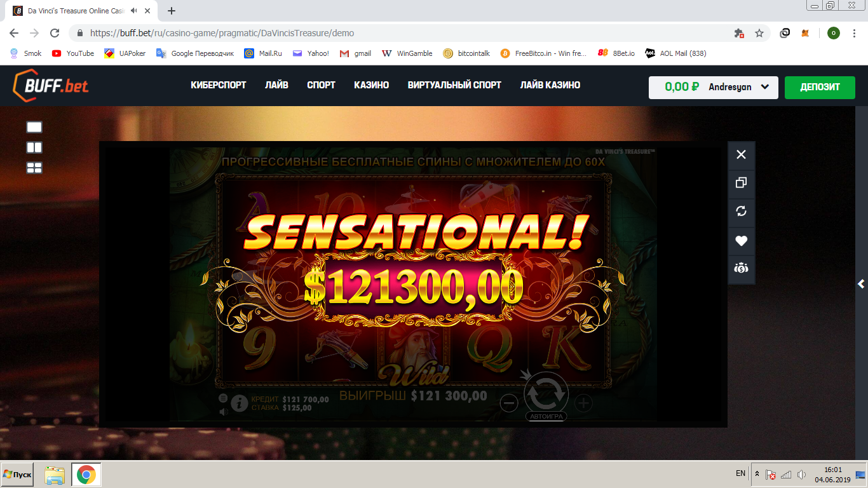This screenshot has height=488, width=868.
Task: Select four-window grid layout icon
Action: point(34,168)
